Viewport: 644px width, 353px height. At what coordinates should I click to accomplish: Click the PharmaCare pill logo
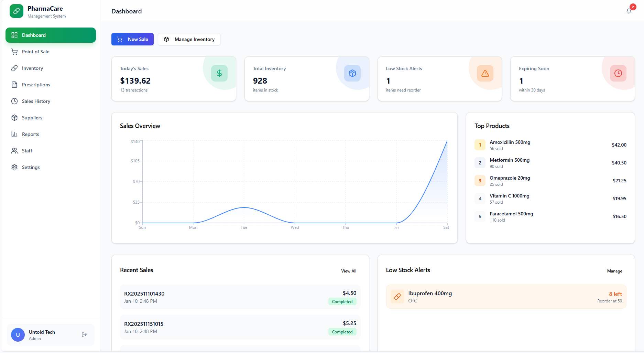[17, 11]
